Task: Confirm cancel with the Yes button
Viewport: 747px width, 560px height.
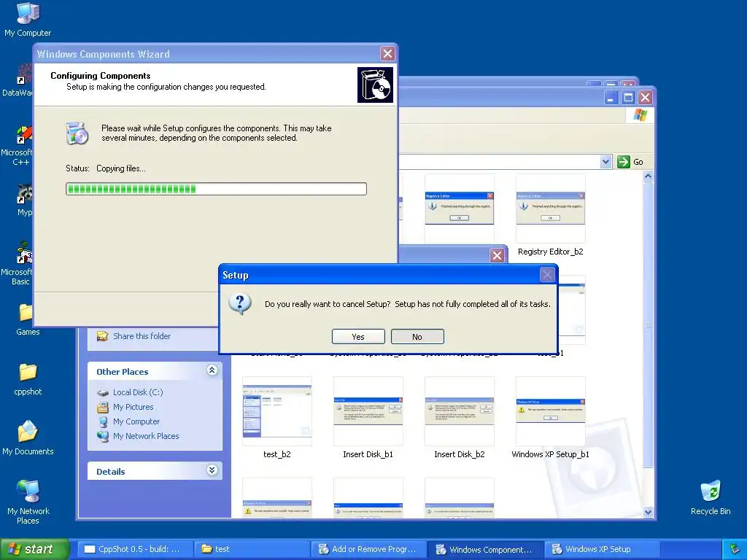Action: [x=358, y=337]
